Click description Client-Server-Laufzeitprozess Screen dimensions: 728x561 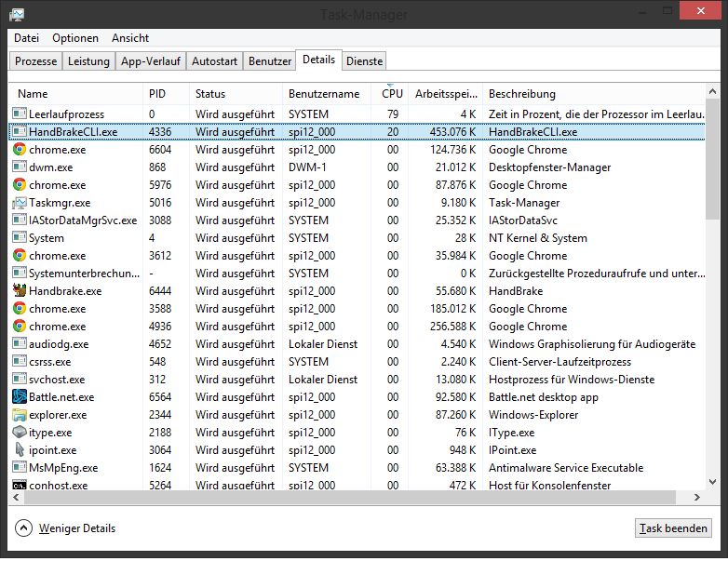coord(559,362)
